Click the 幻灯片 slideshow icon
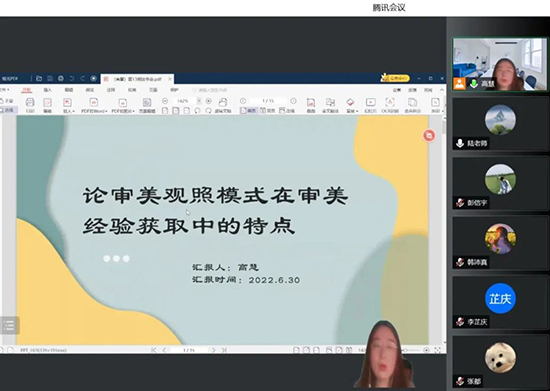 click(x=370, y=102)
